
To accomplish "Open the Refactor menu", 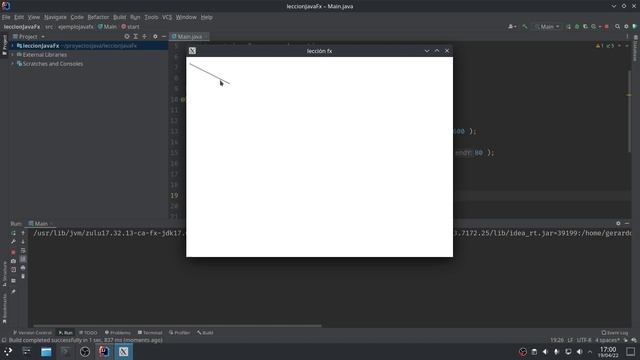I will pyautogui.click(x=98, y=17).
